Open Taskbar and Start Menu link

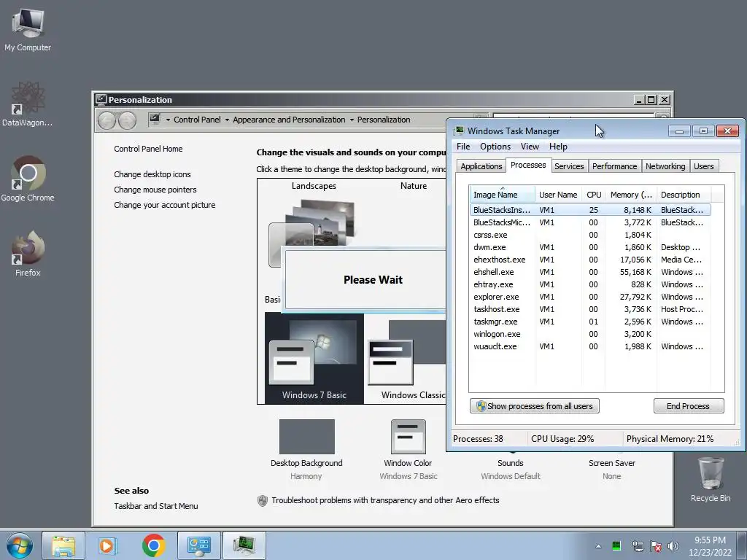(x=156, y=506)
